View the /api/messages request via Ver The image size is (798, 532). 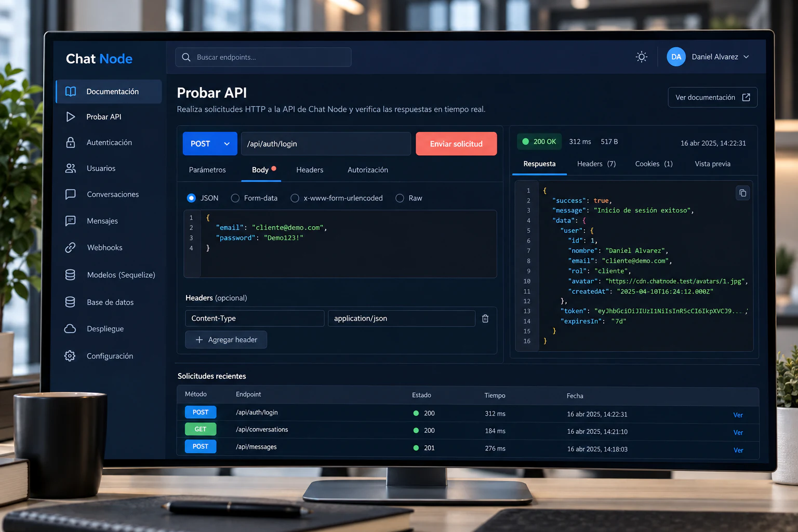[x=738, y=450]
